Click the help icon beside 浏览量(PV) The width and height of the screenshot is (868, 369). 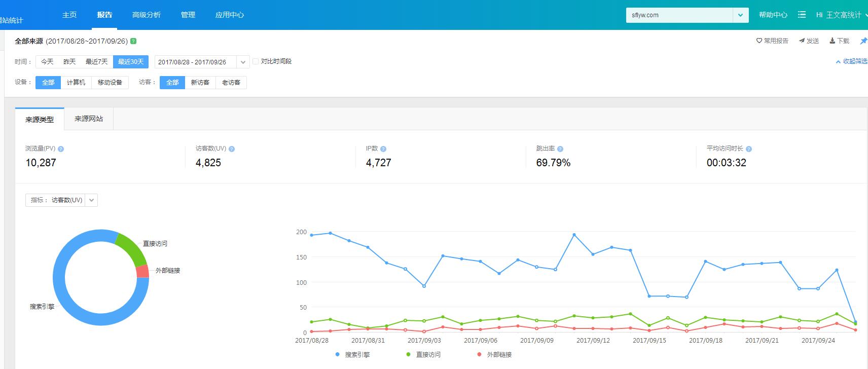(61, 149)
